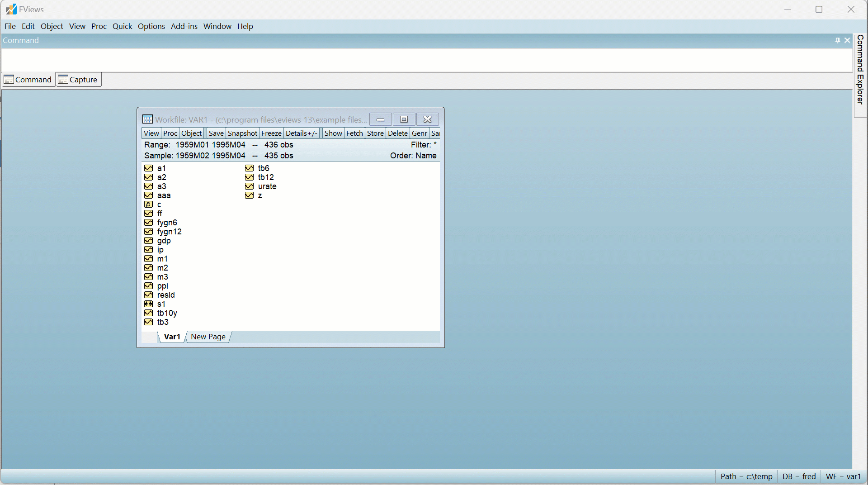868x485 pixels.
Task: Click the EViews application logo icon
Action: pyautogui.click(x=11, y=9)
